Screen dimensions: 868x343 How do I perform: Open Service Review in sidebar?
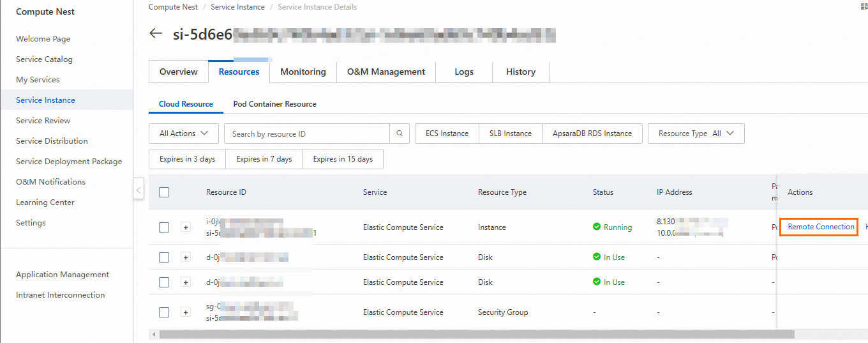pos(43,120)
